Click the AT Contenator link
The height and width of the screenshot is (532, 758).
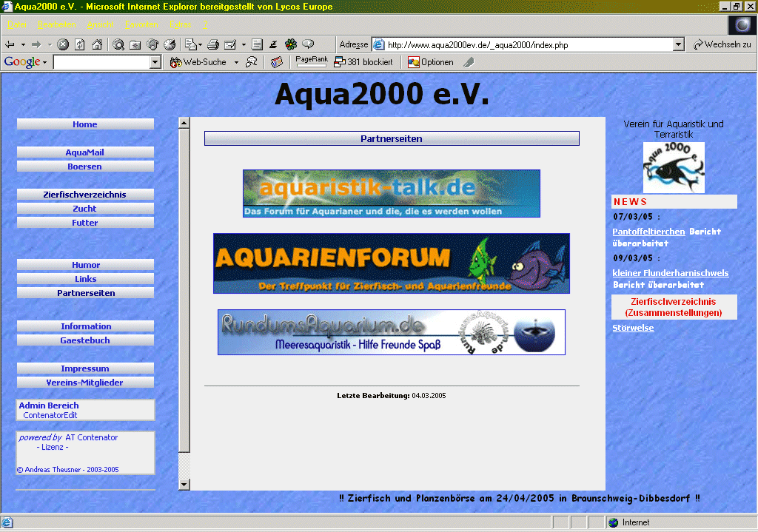(x=91, y=437)
